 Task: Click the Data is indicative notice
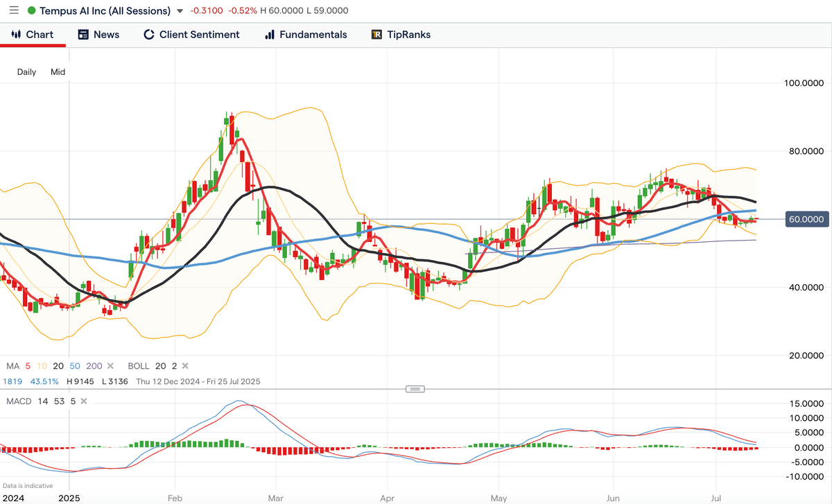[x=26, y=486]
